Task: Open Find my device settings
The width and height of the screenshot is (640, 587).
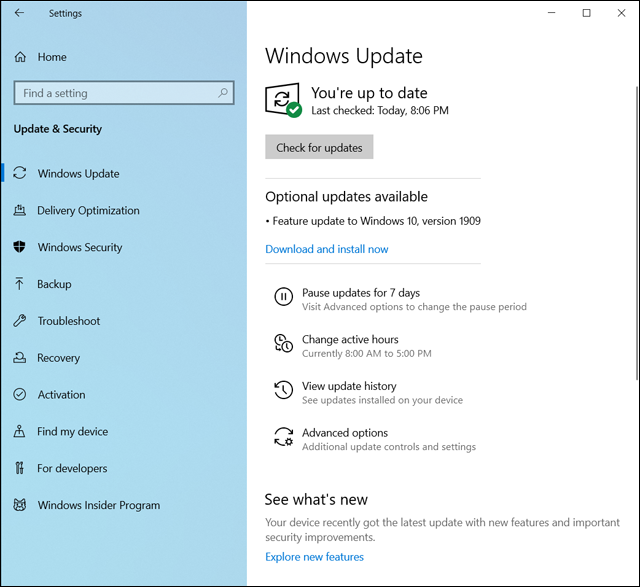Action: (73, 431)
